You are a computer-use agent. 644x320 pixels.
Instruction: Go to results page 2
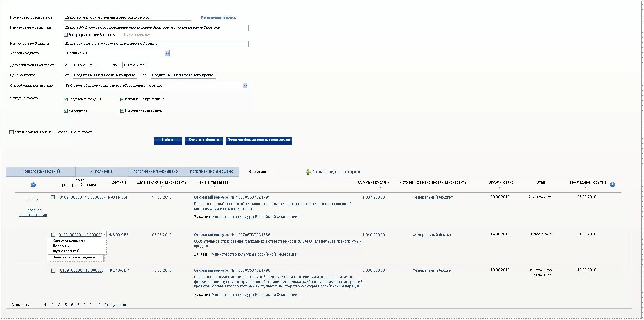coord(52,305)
